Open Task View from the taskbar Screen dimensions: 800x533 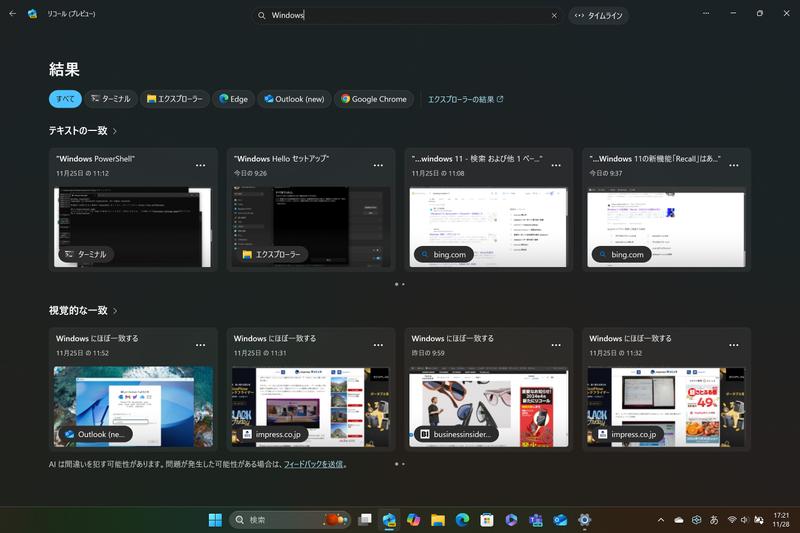click(x=364, y=520)
